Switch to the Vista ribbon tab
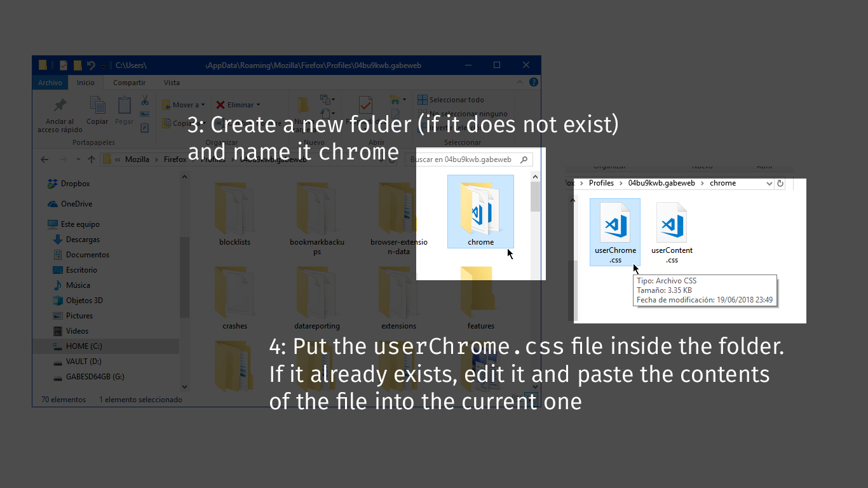 click(x=172, y=83)
